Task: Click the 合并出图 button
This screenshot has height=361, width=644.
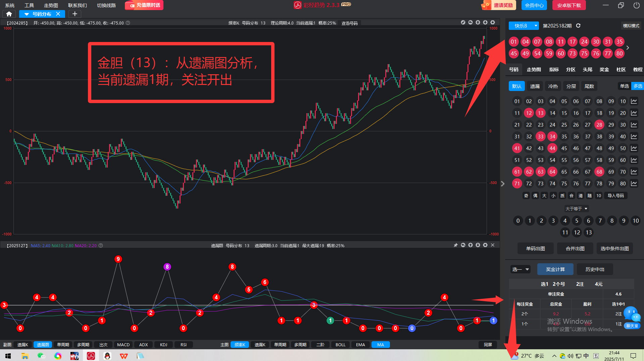Action: pyautogui.click(x=575, y=249)
